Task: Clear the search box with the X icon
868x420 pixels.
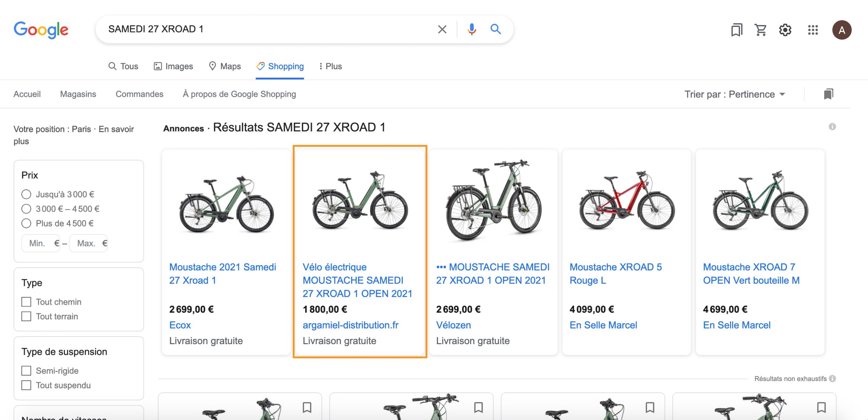Action: [442, 30]
